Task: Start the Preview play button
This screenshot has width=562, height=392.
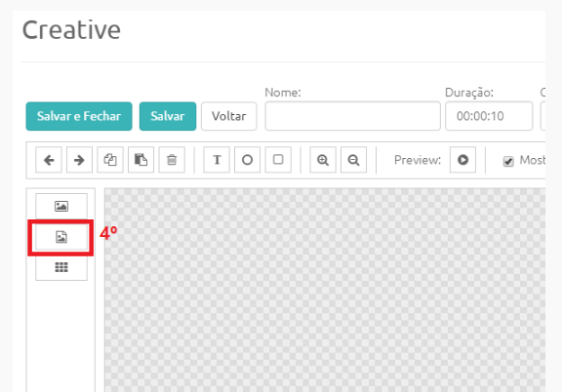Action: pyautogui.click(x=462, y=160)
